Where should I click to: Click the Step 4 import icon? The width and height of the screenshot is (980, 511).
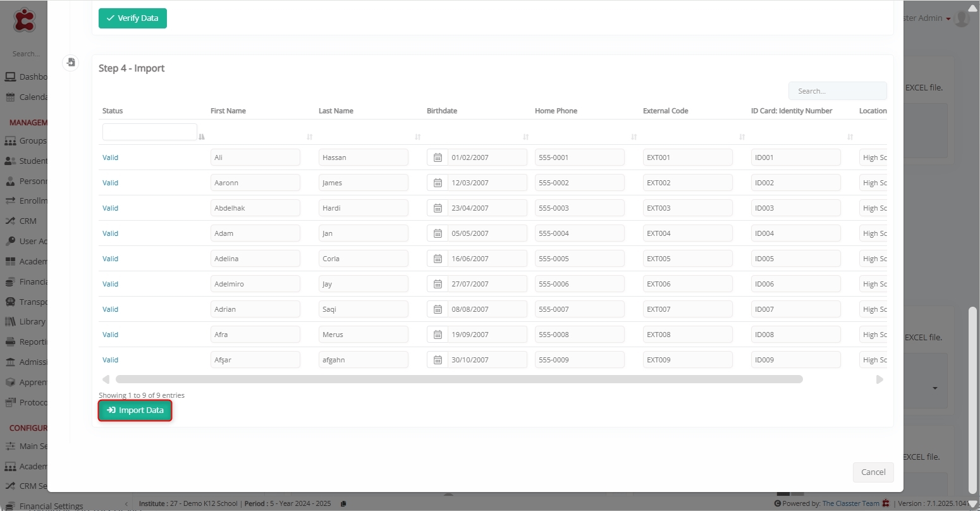coord(71,63)
